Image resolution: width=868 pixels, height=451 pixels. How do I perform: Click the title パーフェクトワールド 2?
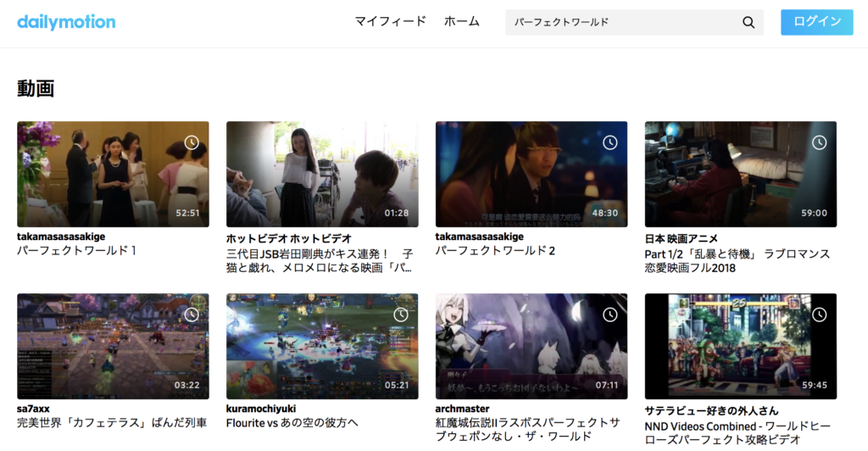[x=495, y=251]
